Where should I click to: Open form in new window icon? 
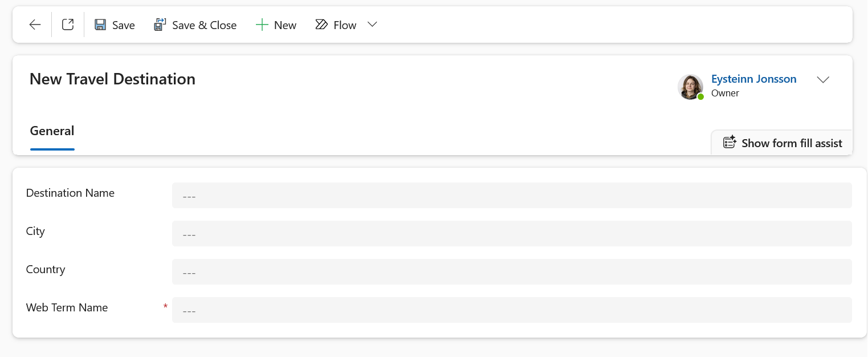point(68,25)
